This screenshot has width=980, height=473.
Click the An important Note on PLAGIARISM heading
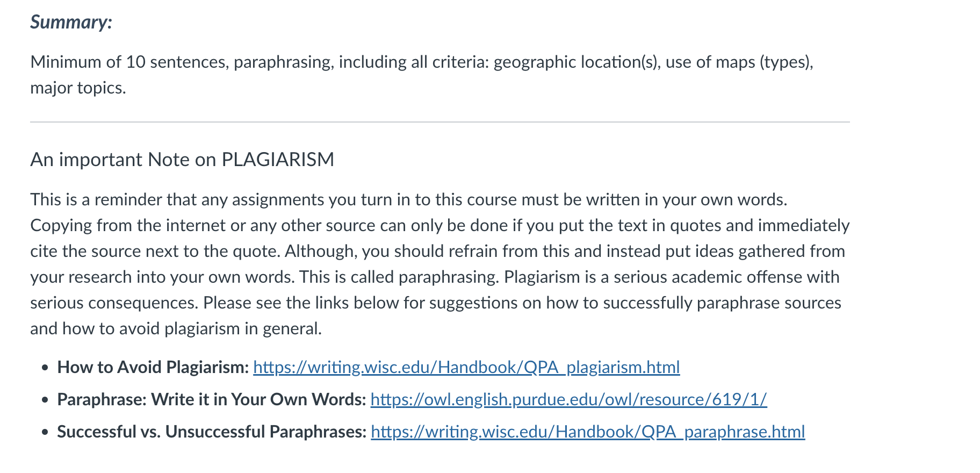pos(182,160)
